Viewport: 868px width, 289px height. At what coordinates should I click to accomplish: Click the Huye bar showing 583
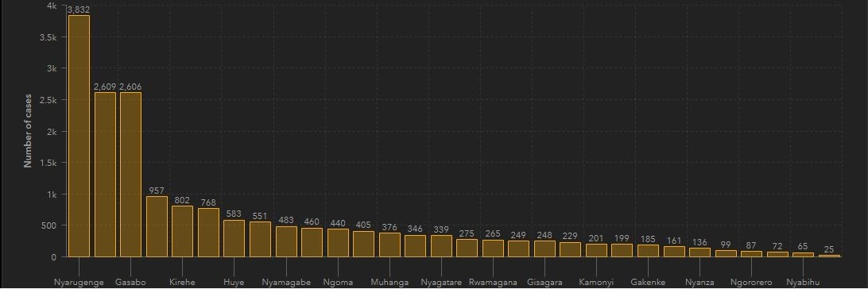(234, 239)
